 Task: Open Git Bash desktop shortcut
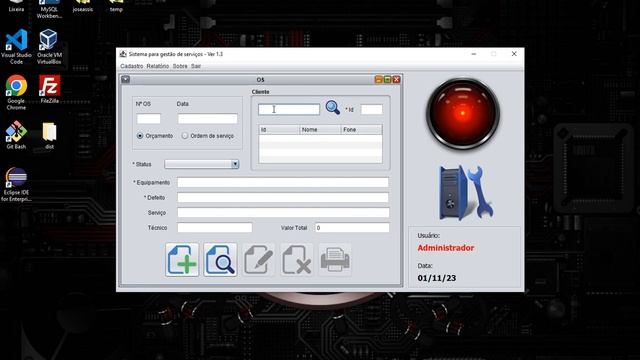click(x=16, y=135)
